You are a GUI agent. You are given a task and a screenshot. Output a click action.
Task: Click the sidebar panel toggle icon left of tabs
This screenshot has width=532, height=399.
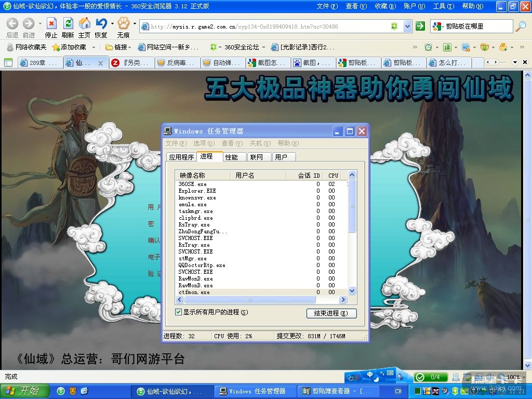[8, 62]
